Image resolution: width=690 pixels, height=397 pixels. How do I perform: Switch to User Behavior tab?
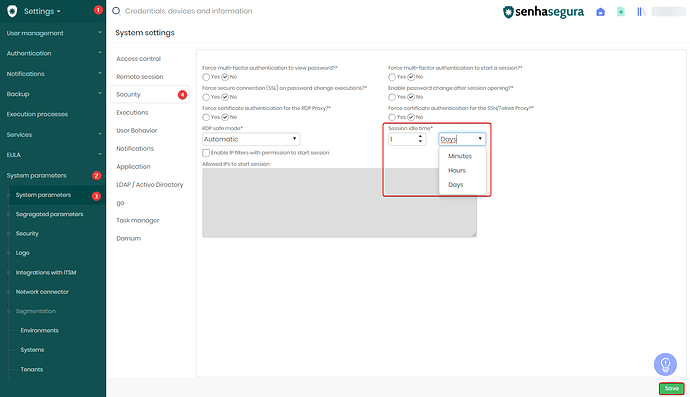point(136,131)
